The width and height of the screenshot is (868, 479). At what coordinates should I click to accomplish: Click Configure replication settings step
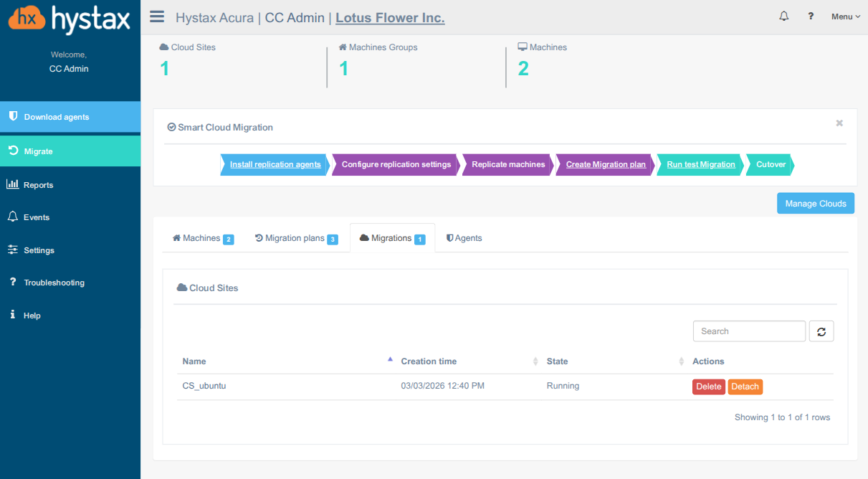[x=396, y=164]
